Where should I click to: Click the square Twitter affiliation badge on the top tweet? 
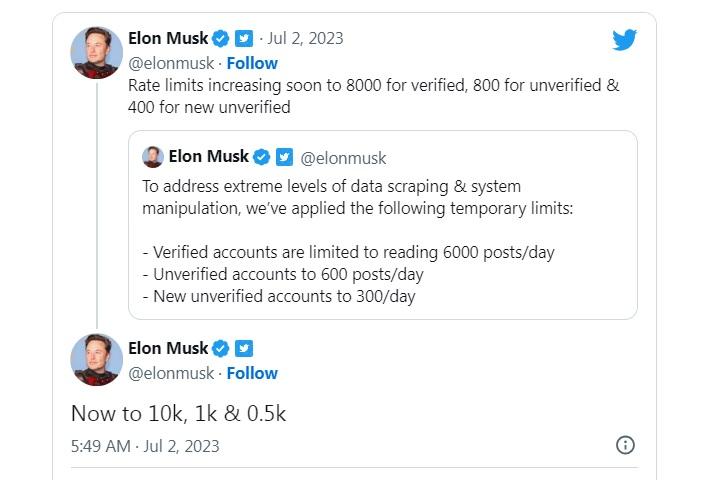[244, 39]
